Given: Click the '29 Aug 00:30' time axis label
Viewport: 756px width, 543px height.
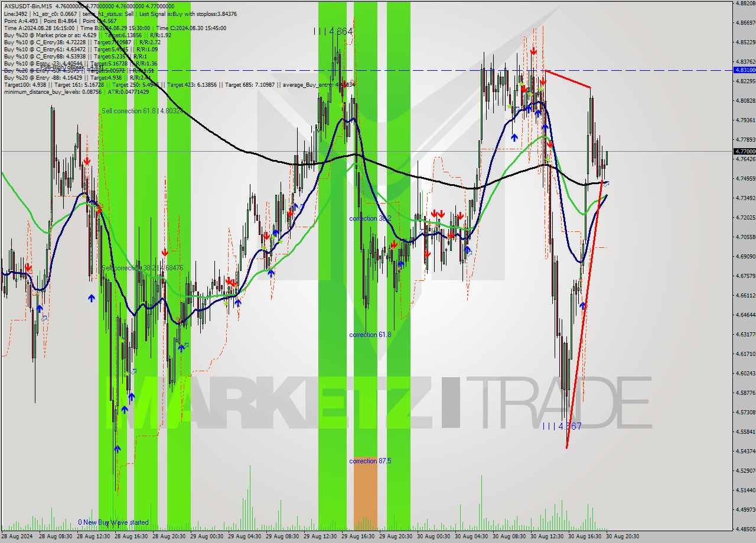Looking at the screenshot, I should coord(208,537).
